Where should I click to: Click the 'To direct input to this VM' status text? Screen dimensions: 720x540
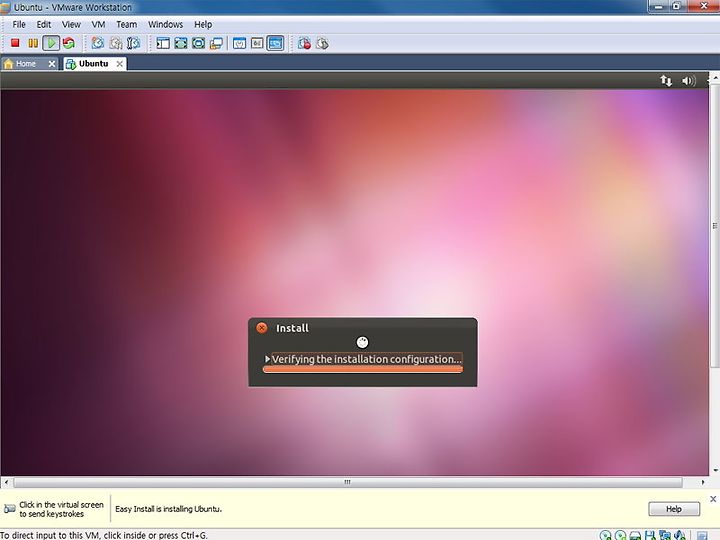coord(104,535)
